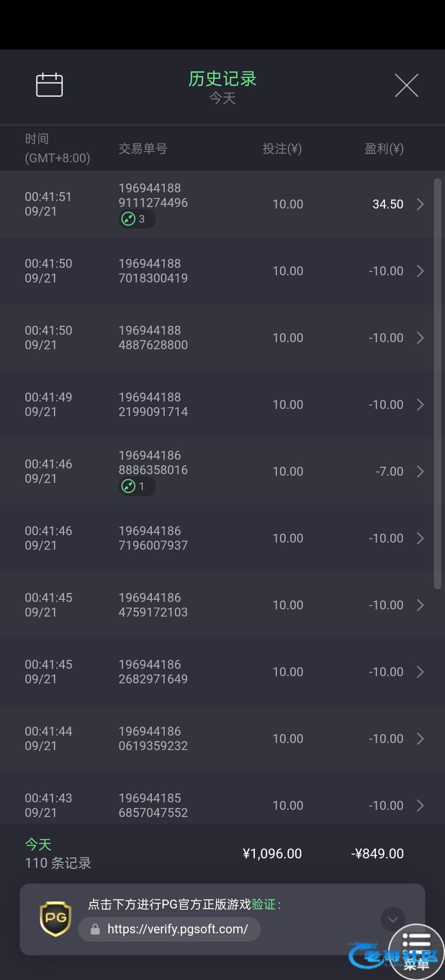The image size is (445, 980).
Task: Collapse the PG verification banner
Action: click(392, 919)
